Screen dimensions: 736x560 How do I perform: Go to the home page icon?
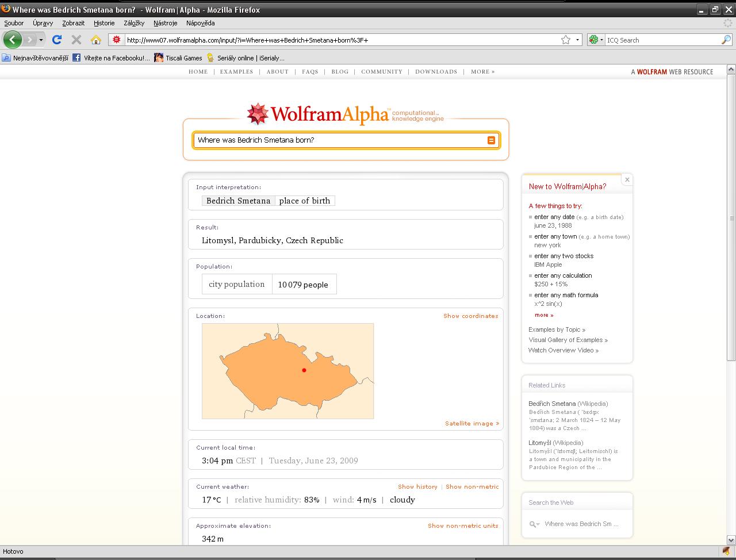pos(96,40)
